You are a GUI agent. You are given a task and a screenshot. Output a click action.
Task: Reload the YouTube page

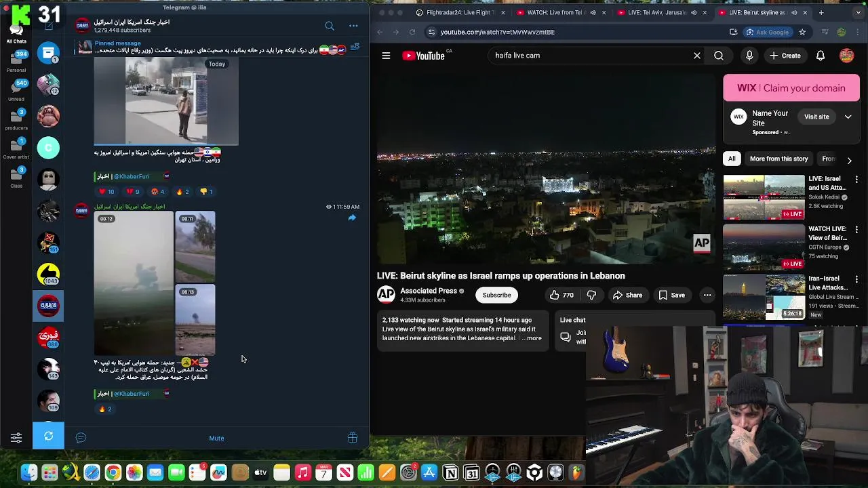[412, 32]
